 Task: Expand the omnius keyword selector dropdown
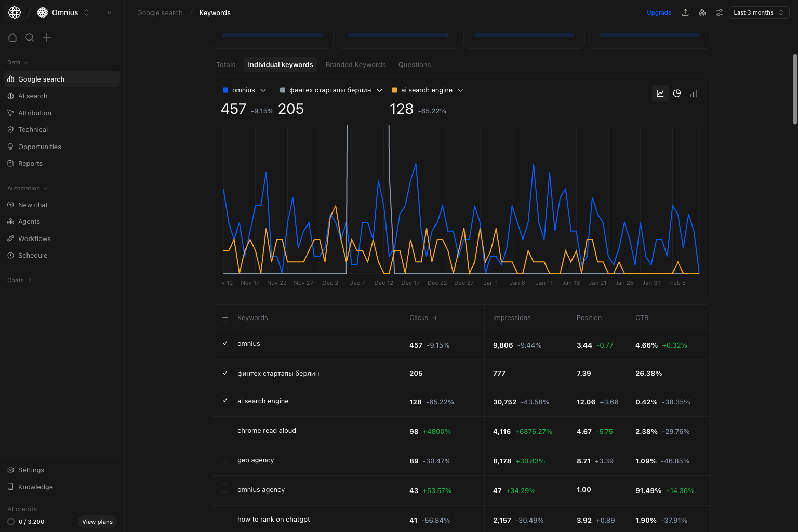(263, 90)
